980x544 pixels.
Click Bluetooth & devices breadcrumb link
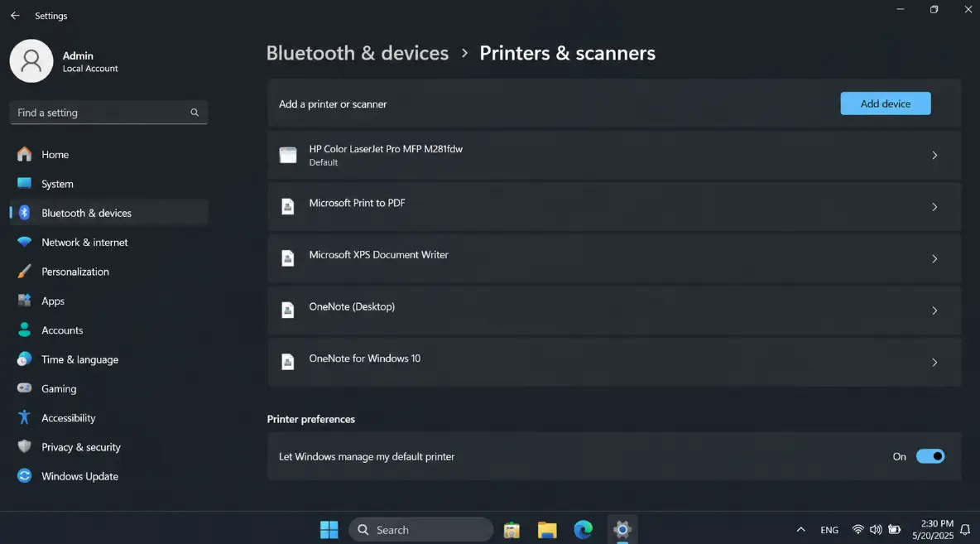358,53
